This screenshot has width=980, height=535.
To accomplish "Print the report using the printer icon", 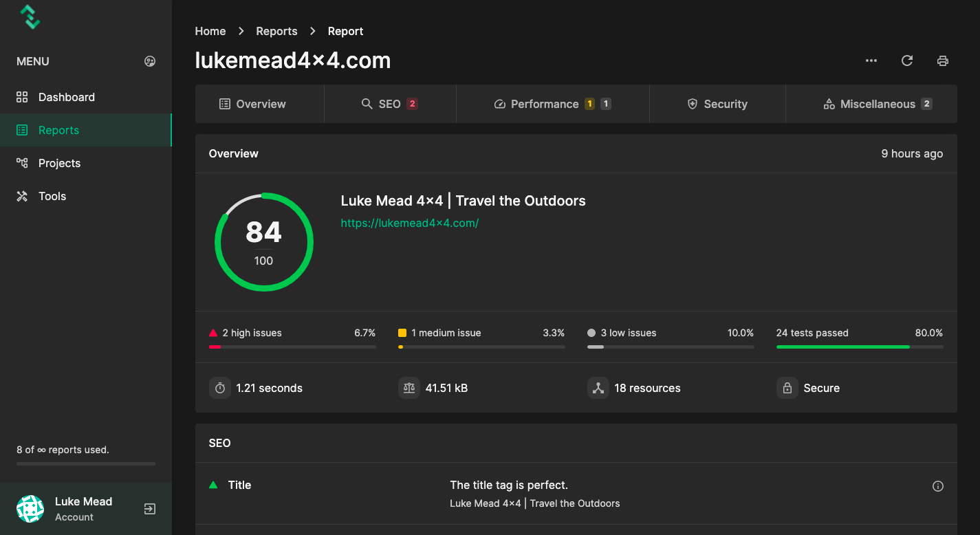I will coord(943,61).
